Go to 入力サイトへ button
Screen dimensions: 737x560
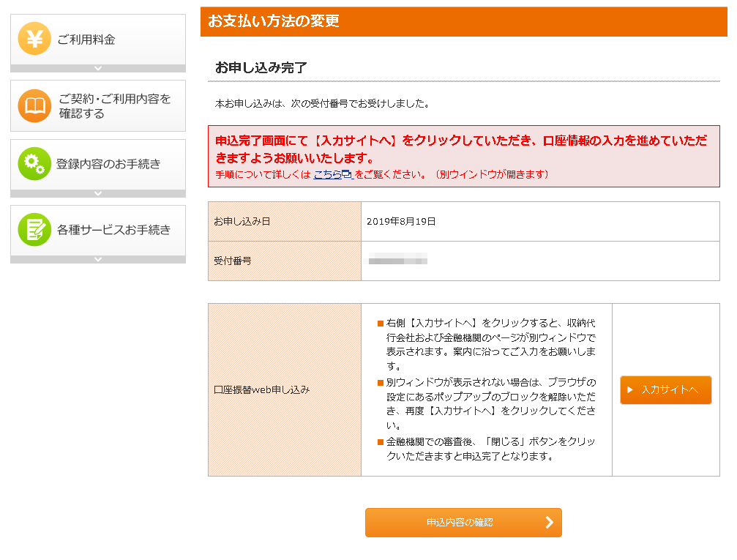pyautogui.click(x=665, y=389)
